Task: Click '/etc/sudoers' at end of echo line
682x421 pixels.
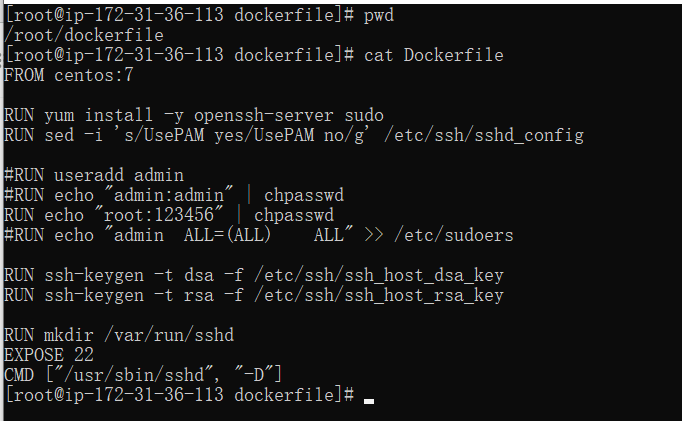Action: tap(454, 235)
